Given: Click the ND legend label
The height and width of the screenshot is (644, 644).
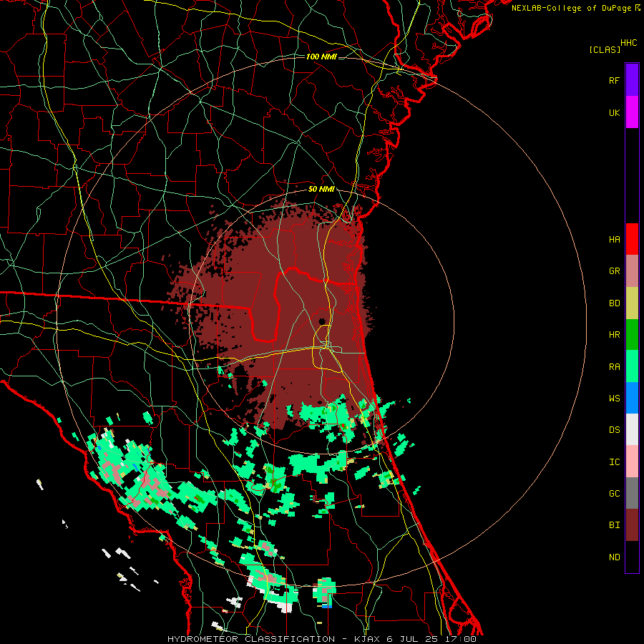Looking at the screenshot, I should pyautogui.click(x=614, y=557).
